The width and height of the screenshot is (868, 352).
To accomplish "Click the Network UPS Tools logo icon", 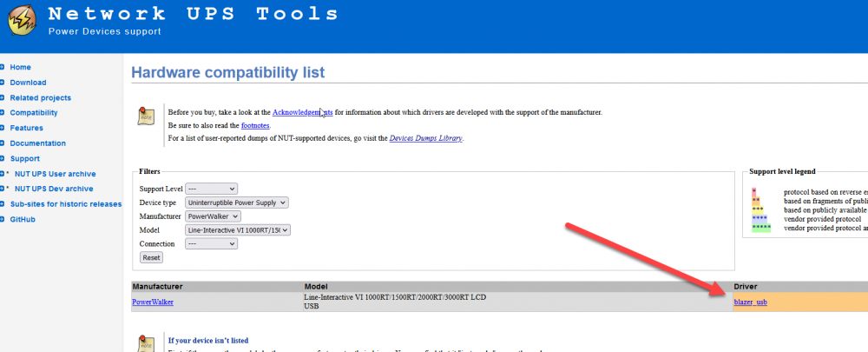I will pyautogui.click(x=23, y=21).
